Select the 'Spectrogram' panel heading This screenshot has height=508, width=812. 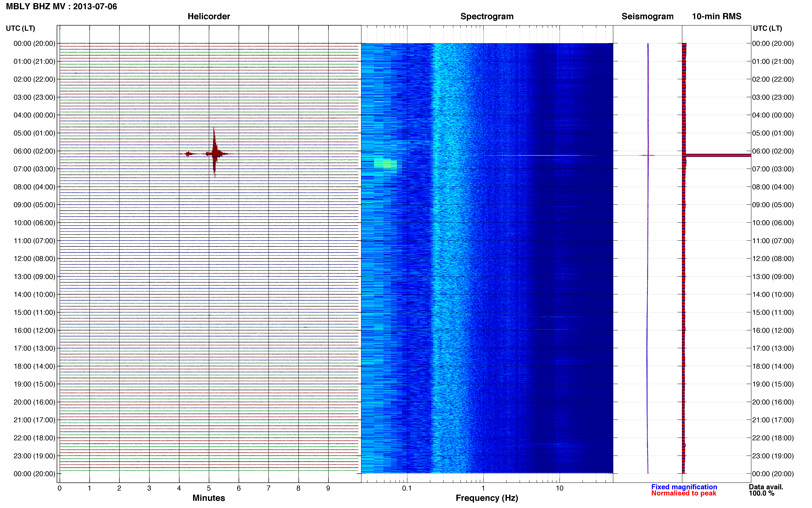click(487, 16)
